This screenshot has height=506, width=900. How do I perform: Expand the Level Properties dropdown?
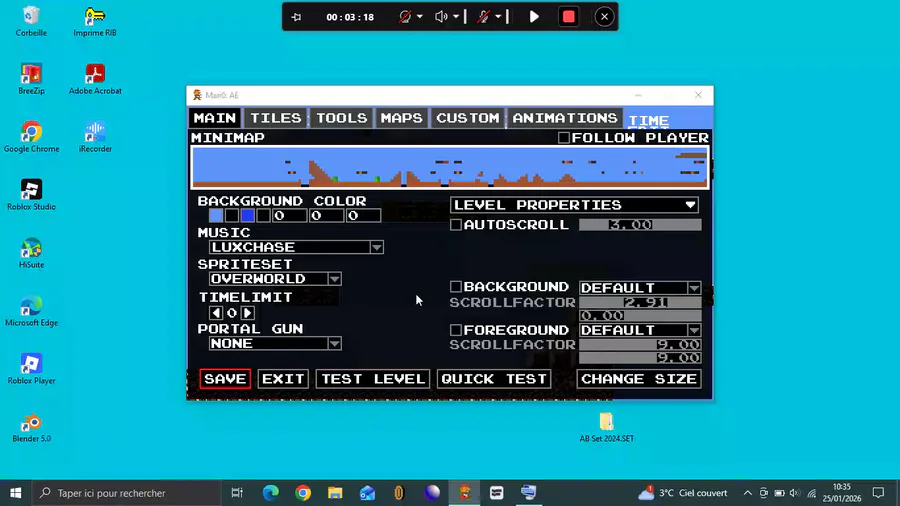click(x=575, y=205)
